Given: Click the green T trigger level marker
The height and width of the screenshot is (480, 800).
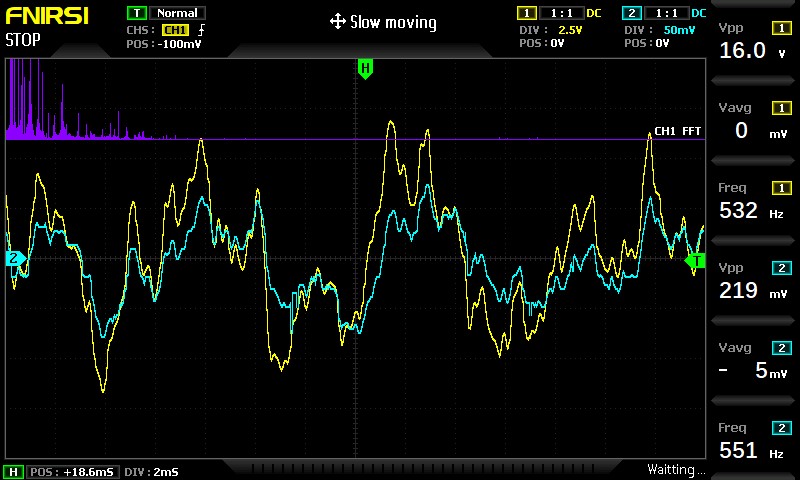Looking at the screenshot, I should [x=694, y=260].
